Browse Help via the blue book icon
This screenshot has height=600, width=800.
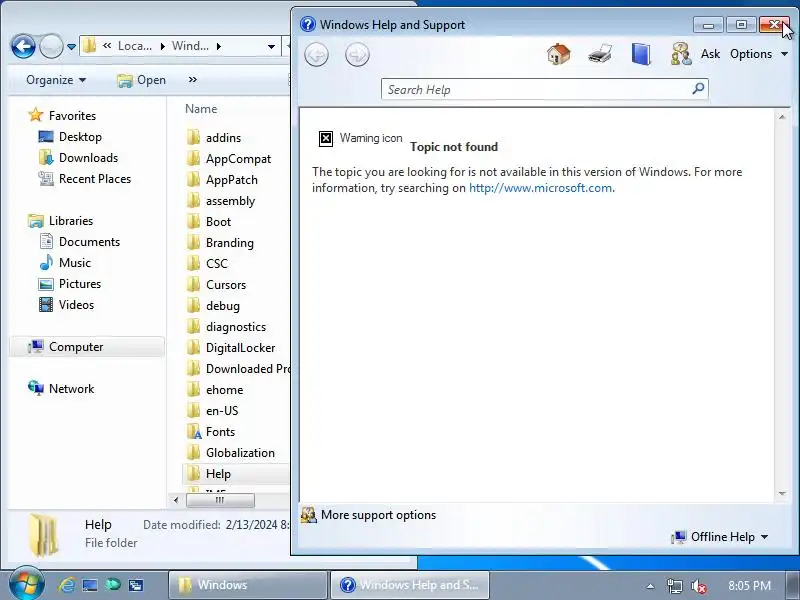point(641,54)
